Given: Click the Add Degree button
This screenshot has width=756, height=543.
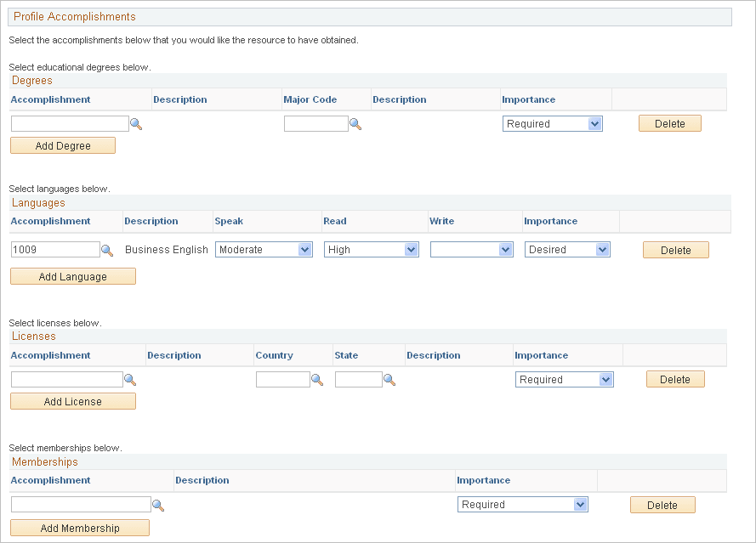Looking at the screenshot, I should pos(62,145).
